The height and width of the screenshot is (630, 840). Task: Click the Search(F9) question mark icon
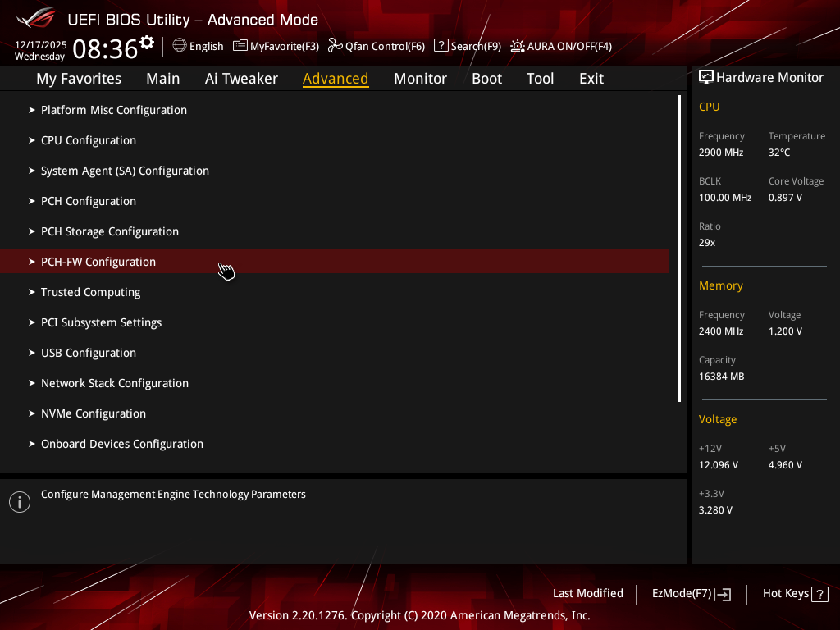coord(441,46)
